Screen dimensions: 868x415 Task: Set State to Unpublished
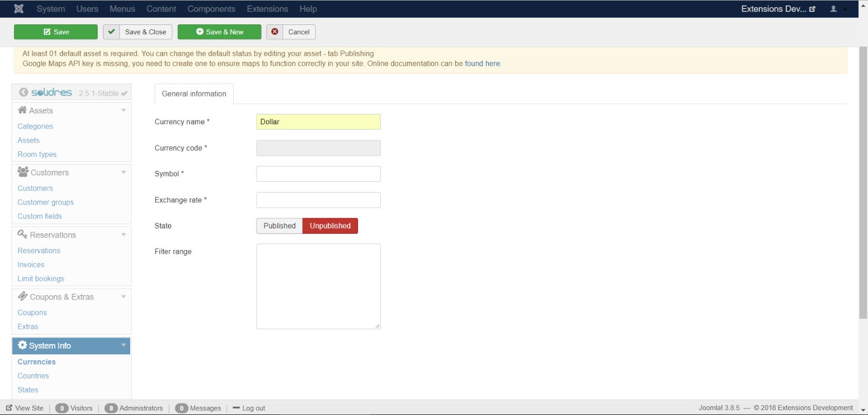tap(330, 226)
